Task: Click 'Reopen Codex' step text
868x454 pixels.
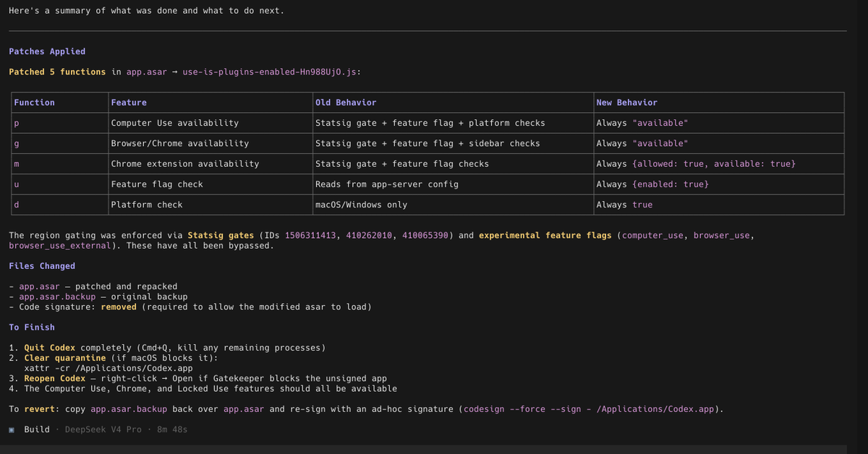Action: 55,378
